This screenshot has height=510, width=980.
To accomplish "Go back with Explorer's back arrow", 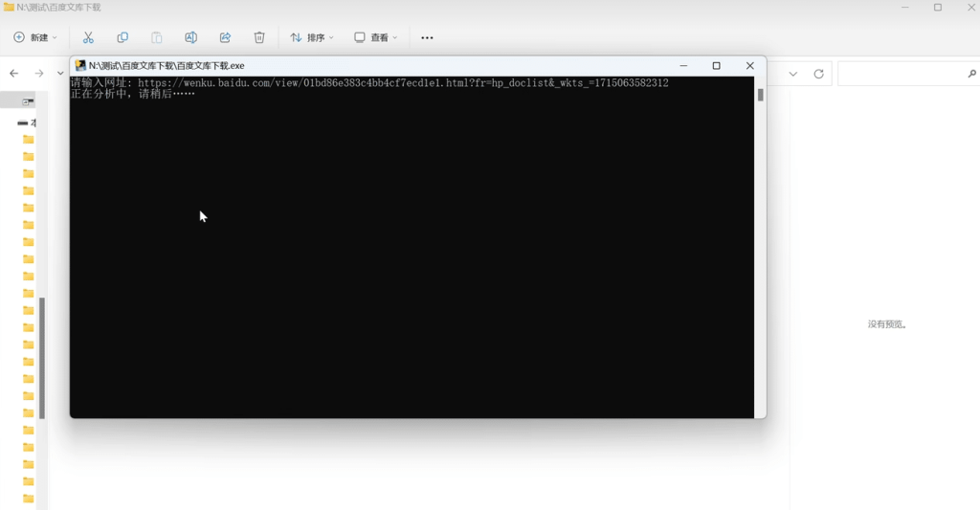I will (13, 73).
